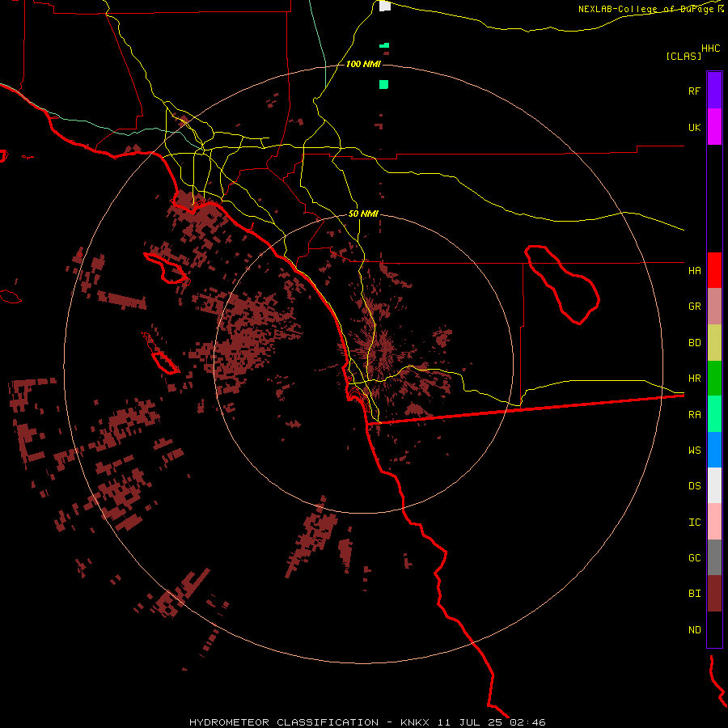The image size is (728, 728).
Task: Click the 'BI' legend label text
Action: click(694, 594)
